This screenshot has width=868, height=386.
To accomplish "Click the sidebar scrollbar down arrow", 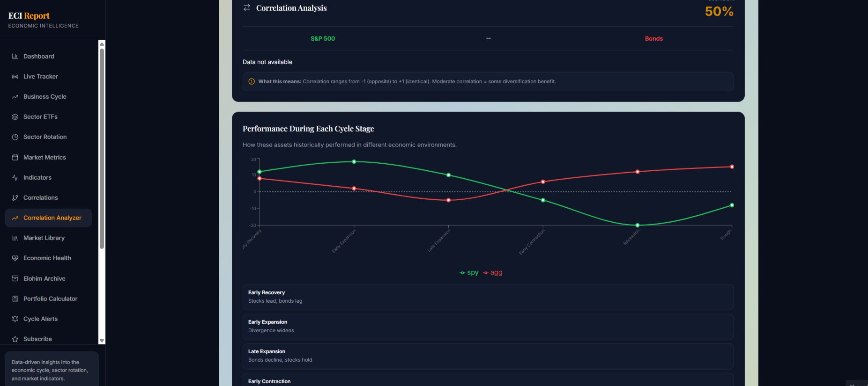I will point(102,341).
